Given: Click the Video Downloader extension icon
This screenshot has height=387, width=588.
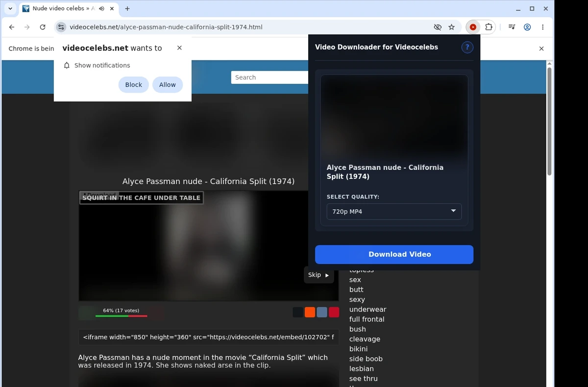Looking at the screenshot, I should coord(473,27).
